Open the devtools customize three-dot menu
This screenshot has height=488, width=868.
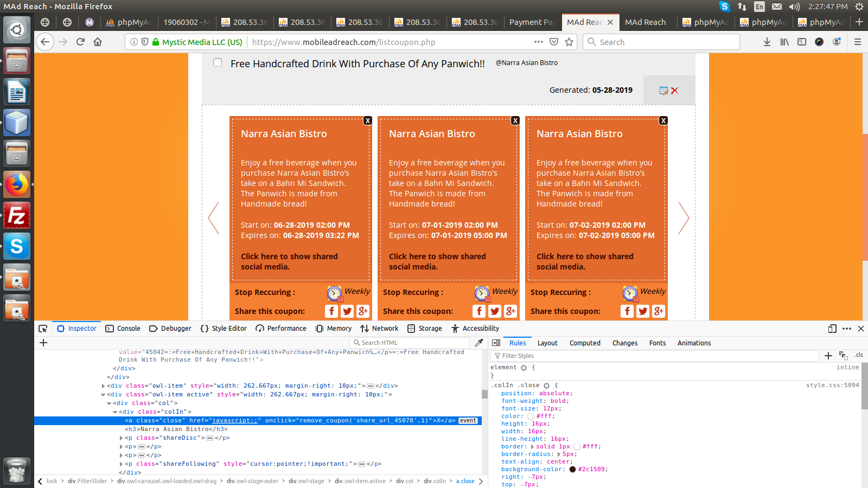(x=847, y=329)
